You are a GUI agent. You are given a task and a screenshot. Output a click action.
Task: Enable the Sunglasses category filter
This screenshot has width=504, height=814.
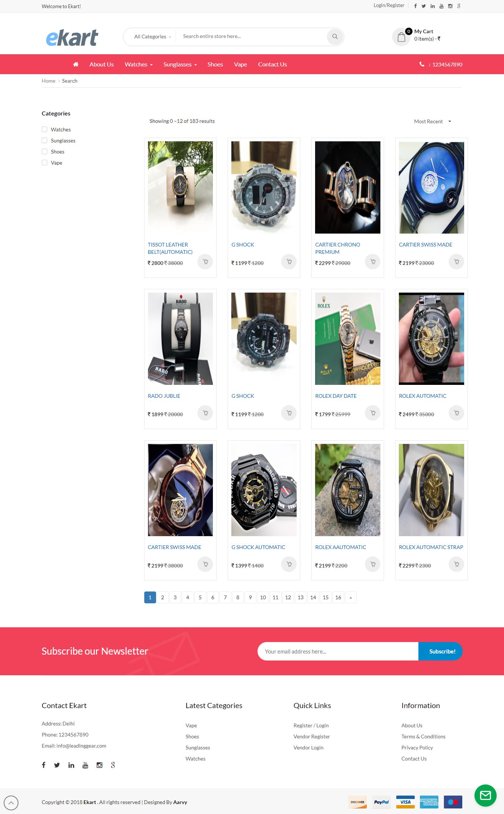tap(45, 141)
